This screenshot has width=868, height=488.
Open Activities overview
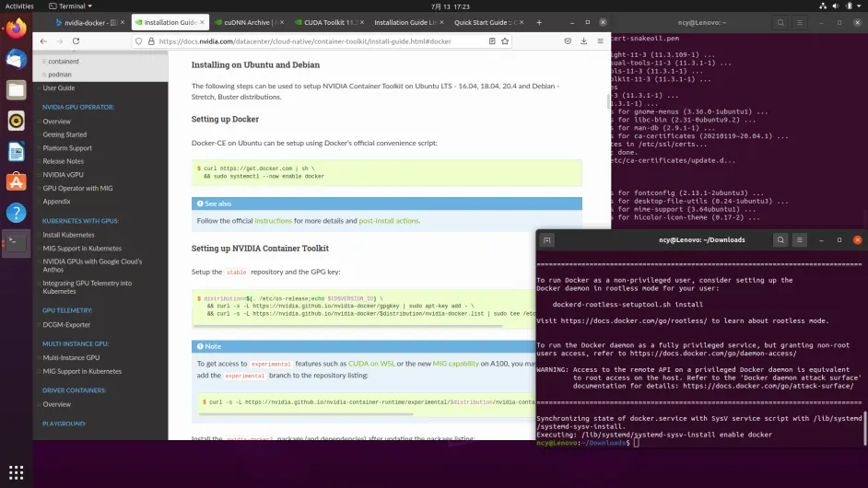[19, 6]
